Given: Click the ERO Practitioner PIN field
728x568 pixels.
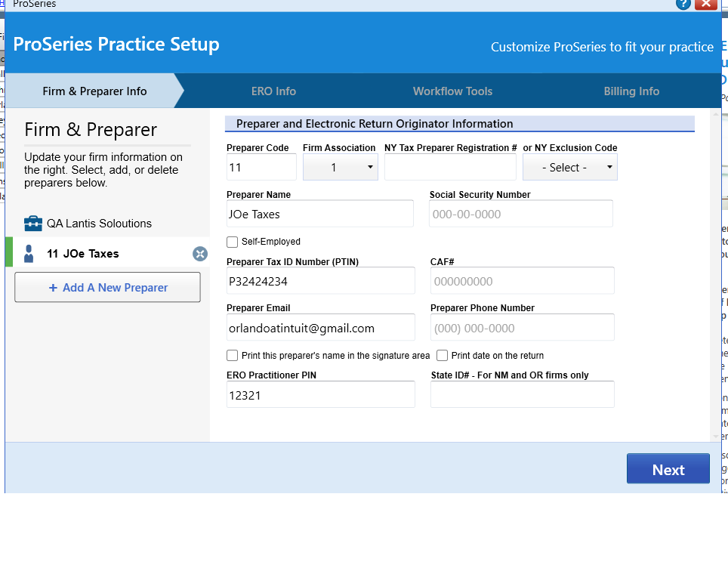Looking at the screenshot, I should [320, 394].
